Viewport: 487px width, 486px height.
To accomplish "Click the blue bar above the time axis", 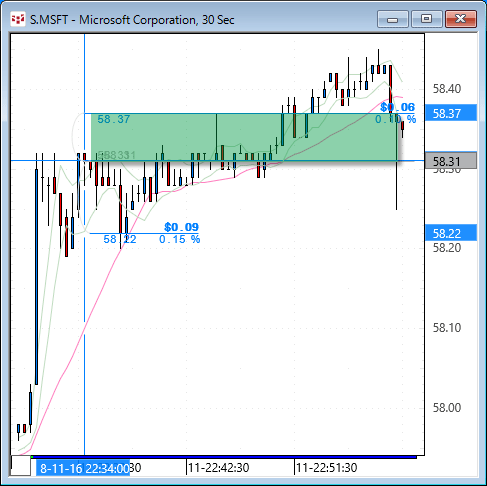I will [224, 457].
